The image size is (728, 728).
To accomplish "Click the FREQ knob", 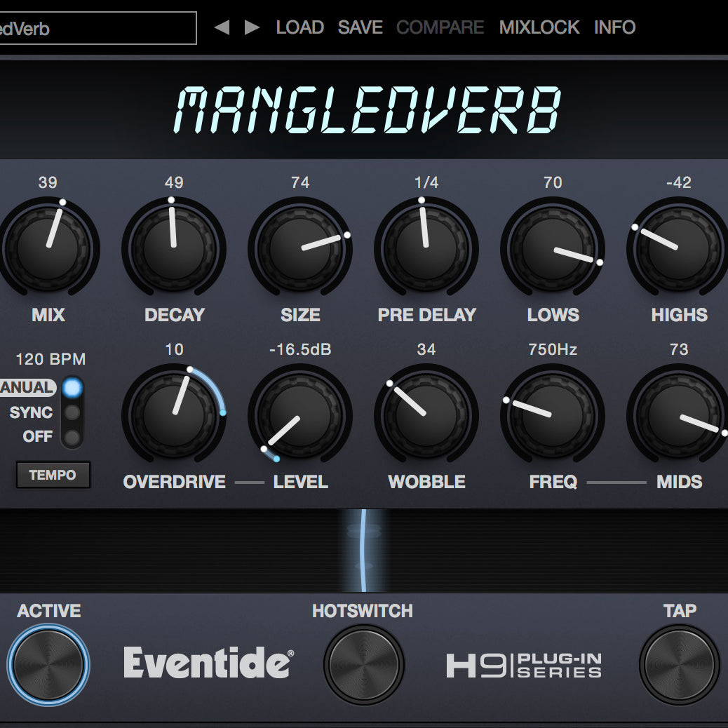I will [553, 415].
